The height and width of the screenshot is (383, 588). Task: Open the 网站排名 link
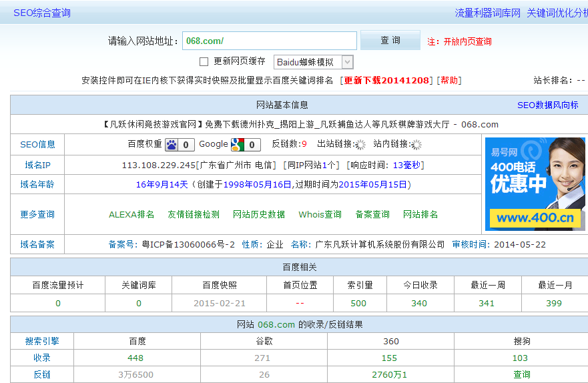coord(420,214)
